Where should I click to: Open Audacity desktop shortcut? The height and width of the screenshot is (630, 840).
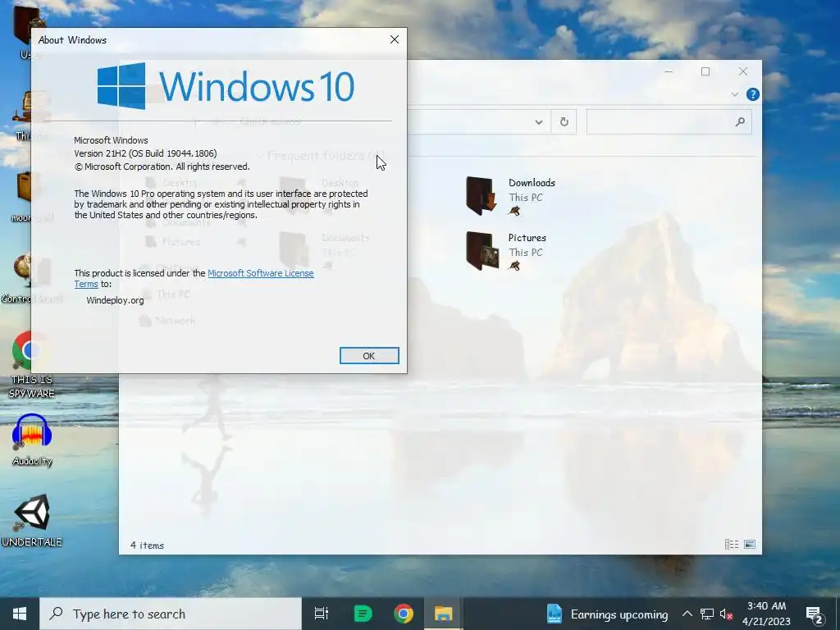[x=32, y=440]
